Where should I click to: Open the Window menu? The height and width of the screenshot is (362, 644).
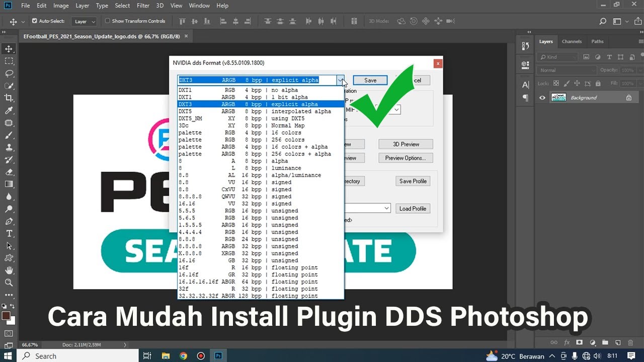click(199, 6)
